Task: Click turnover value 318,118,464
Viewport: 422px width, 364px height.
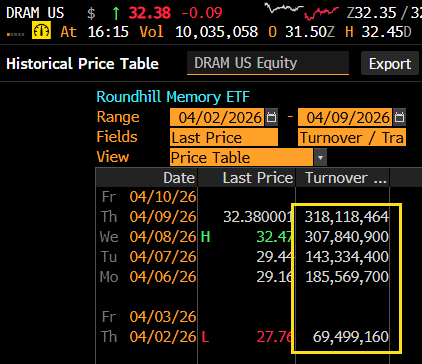Action: (x=347, y=217)
